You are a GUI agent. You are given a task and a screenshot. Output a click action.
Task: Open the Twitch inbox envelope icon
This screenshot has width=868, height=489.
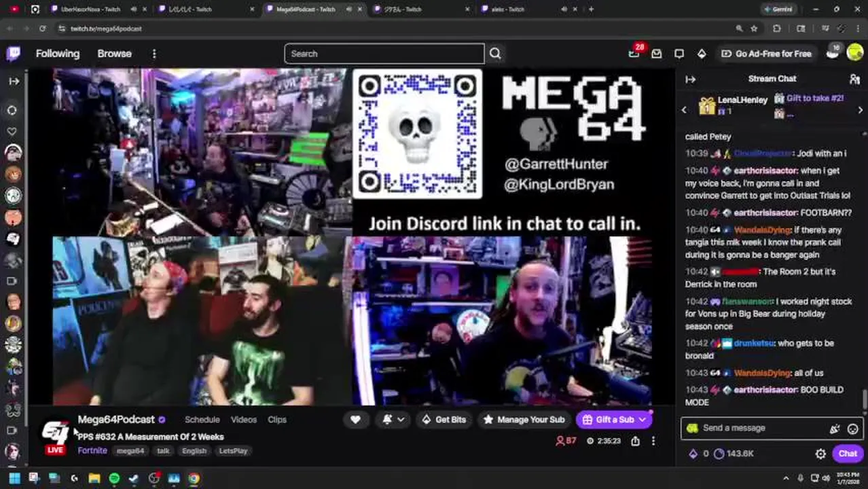(657, 54)
